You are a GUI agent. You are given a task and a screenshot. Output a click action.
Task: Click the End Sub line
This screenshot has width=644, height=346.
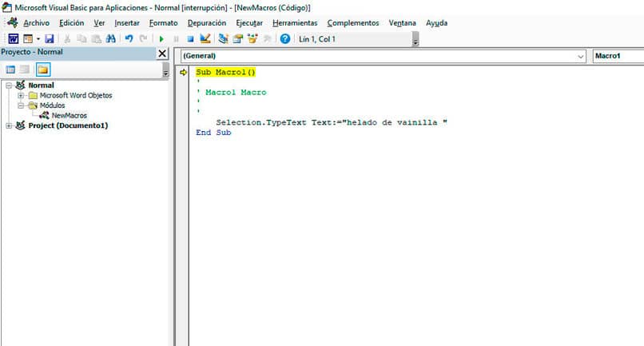click(x=213, y=133)
